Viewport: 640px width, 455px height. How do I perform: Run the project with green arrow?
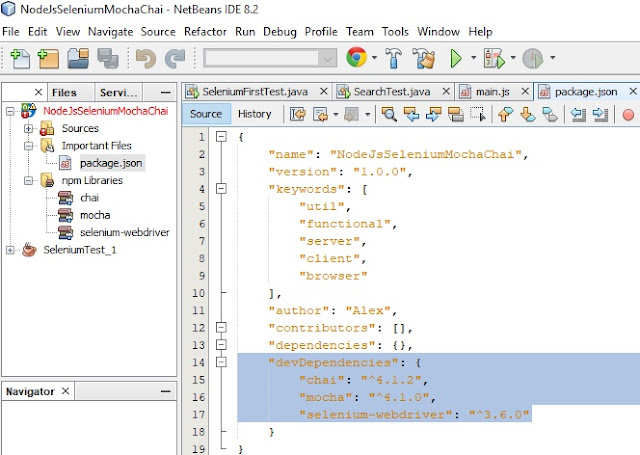click(x=456, y=58)
